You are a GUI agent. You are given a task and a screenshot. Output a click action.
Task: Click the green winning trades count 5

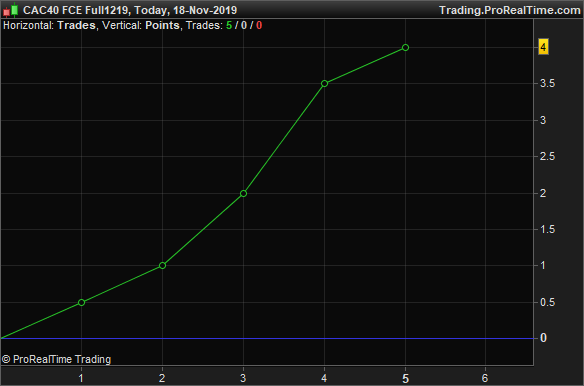point(229,25)
